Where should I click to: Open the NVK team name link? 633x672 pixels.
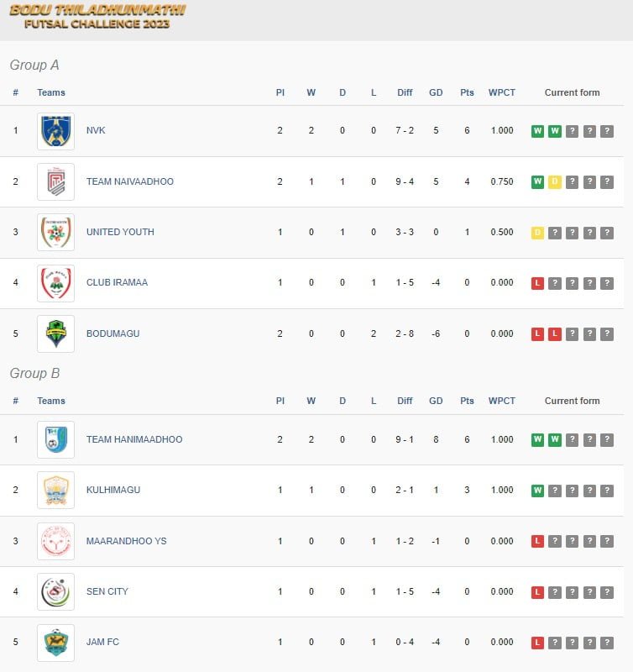tap(96, 130)
